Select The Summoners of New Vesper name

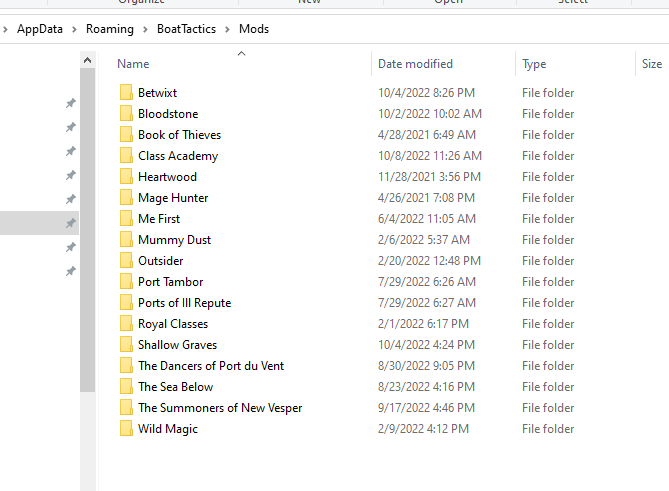click(220, 408)
